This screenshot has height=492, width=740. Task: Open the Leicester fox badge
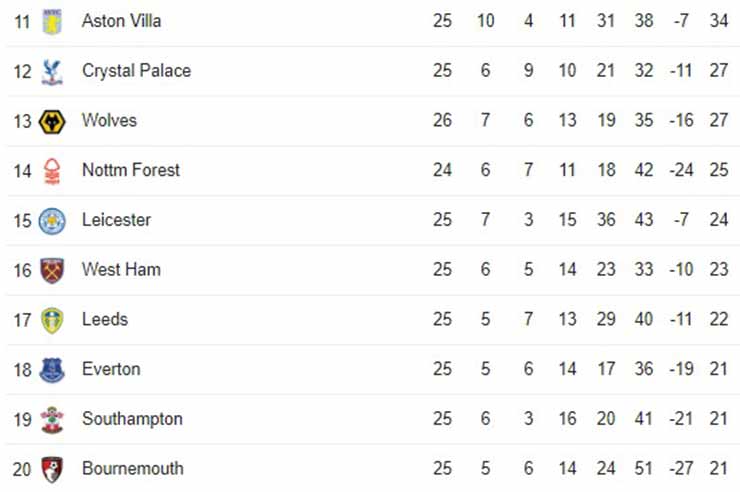point(52,221)
